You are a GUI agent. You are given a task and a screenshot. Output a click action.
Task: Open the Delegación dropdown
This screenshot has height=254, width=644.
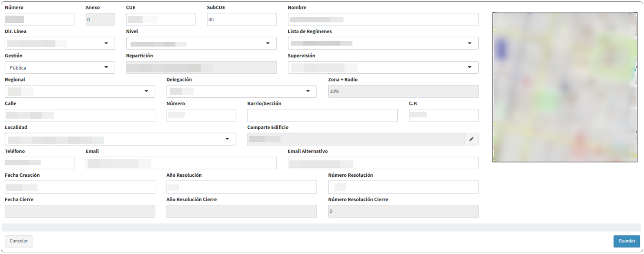point(241,91)
